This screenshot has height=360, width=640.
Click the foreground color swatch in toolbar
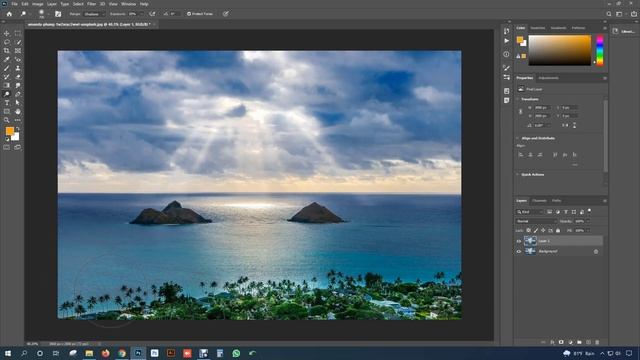[9, 131]
